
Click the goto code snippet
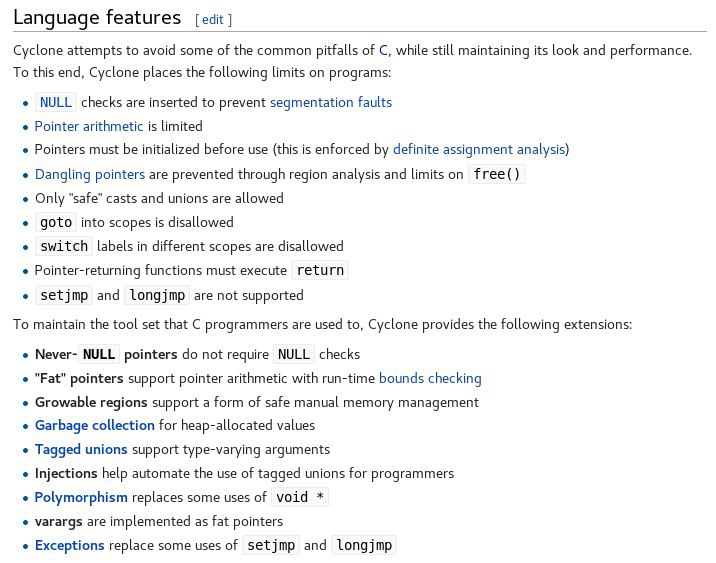pyautogui.click(x=56, y=222)
